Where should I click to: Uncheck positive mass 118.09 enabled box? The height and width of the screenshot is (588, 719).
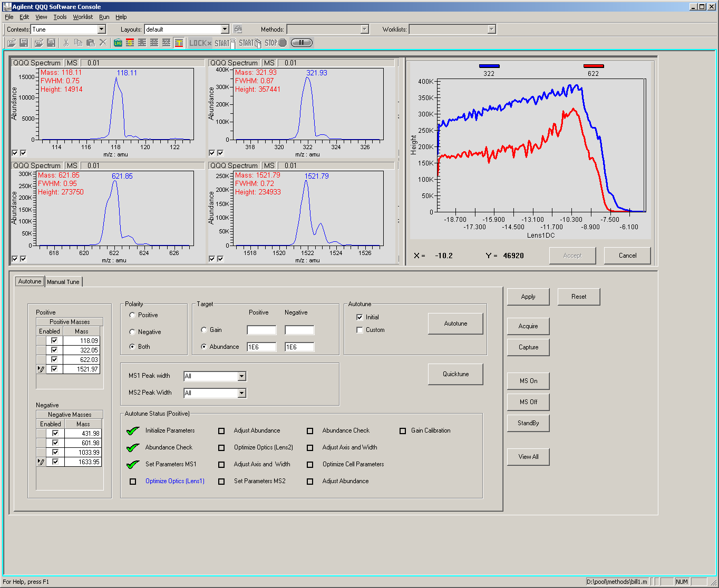[54, 340]
